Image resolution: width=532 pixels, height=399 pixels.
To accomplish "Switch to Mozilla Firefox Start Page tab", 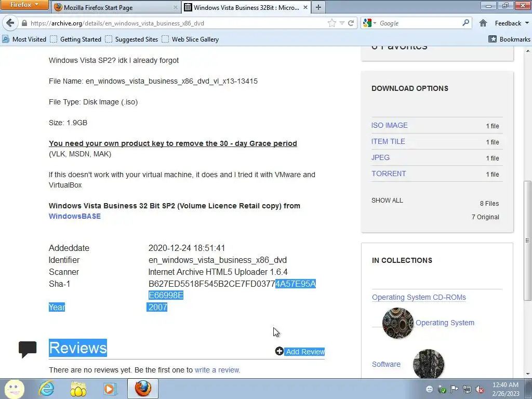I will coord(116,7).
